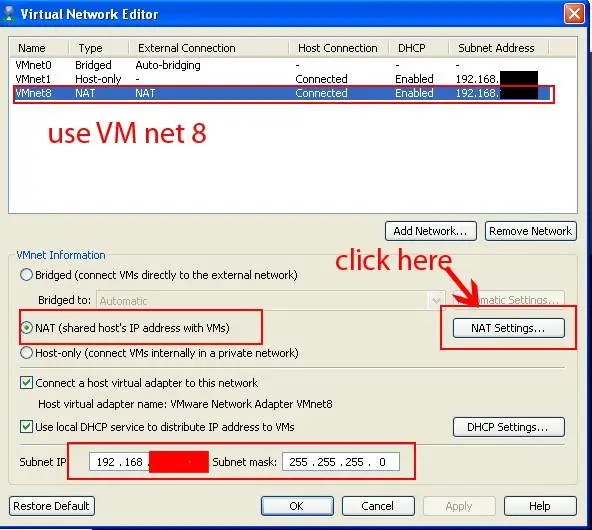Click the Automatic Settings button
The height and width of the screenshot is (530, 592).
click(x=509, y=300)
